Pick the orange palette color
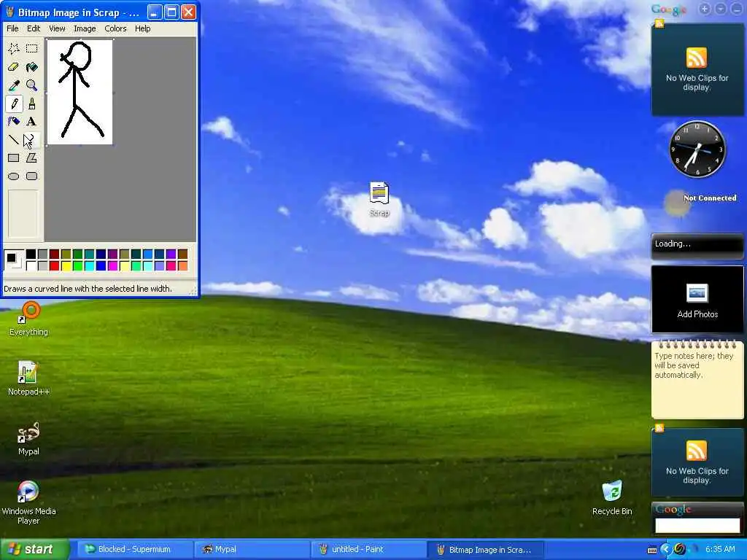The height and width of the screenshot is (560, 747). pyautogui.click(x=182, y=265)
